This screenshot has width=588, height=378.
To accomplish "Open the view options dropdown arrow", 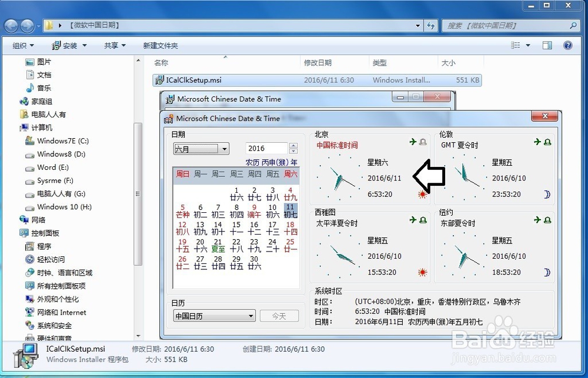I will click(528, 45).
